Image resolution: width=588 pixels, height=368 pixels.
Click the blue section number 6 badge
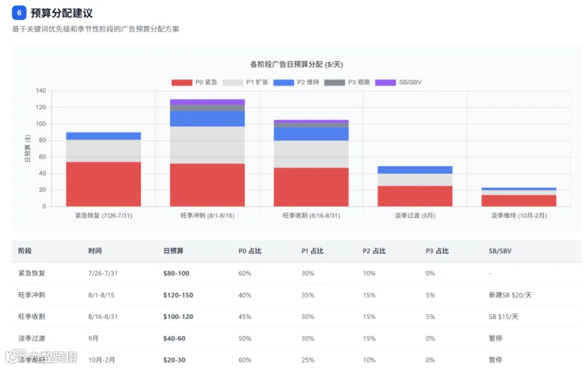click(19, 13)
